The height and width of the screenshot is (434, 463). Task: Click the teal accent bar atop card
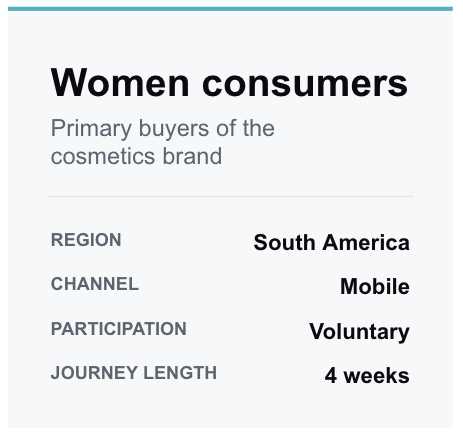tap(230, 9)
